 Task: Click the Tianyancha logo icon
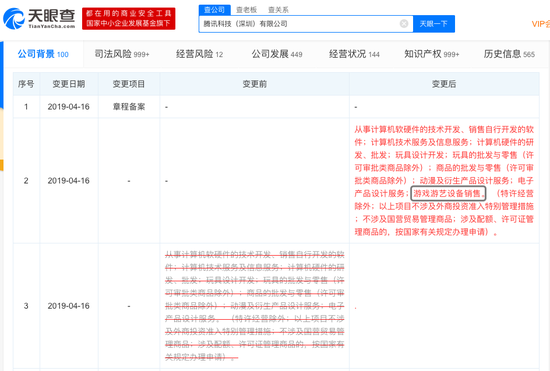tap(13, 19)
